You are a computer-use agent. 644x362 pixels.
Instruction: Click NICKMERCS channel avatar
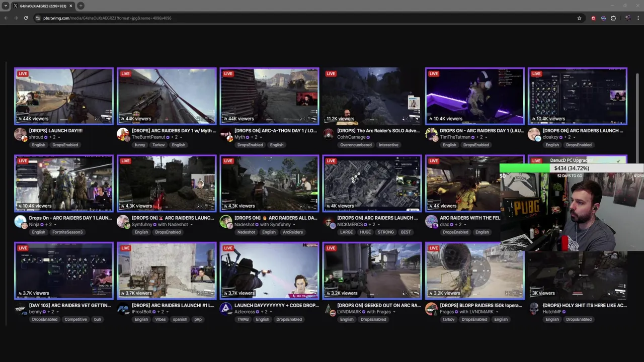click(x=329, y=221)
